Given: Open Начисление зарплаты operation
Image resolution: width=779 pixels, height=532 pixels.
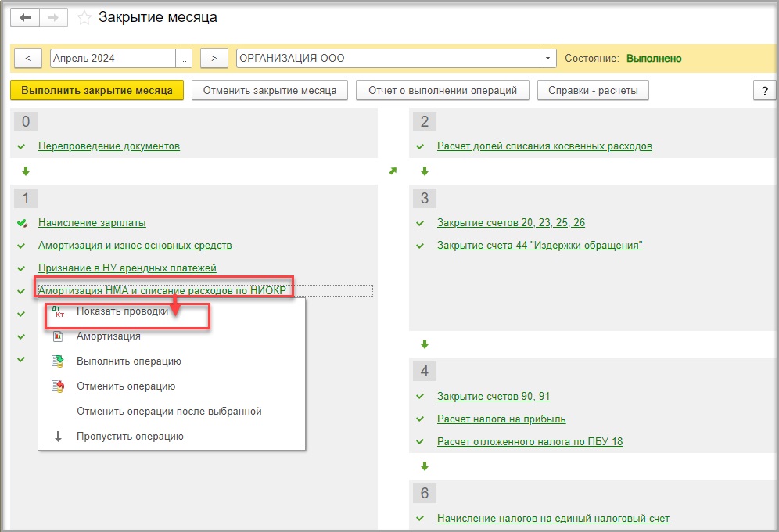Looking at the screenshot, I should click(x=92, y=222).
